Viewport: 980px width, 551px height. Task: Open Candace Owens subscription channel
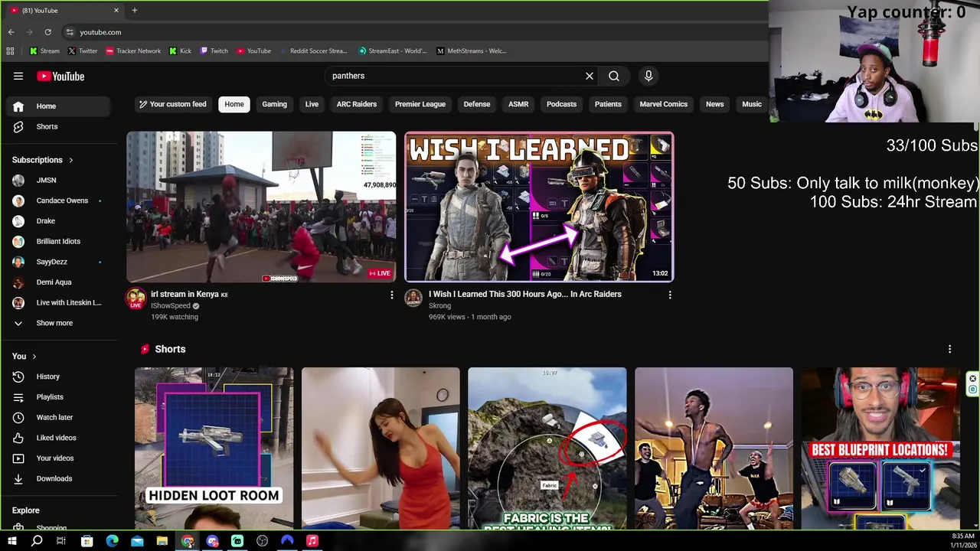pyautogui.click(x=58, y=201)
